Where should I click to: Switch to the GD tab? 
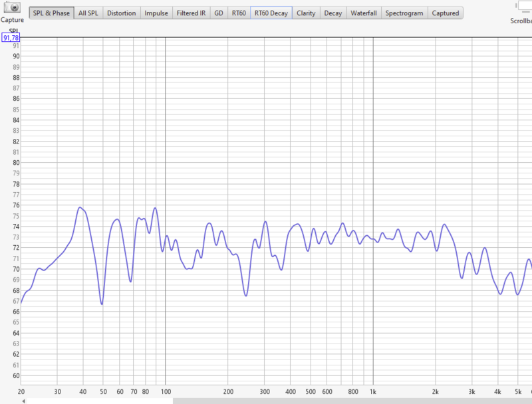point(218,13)
